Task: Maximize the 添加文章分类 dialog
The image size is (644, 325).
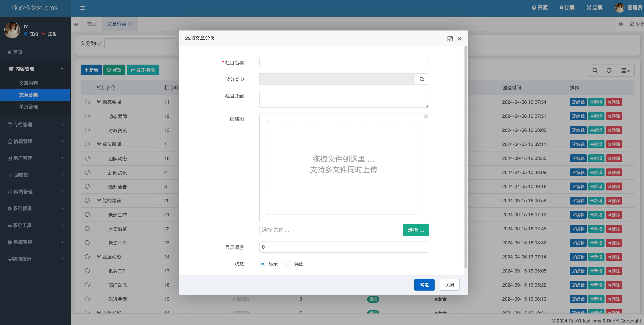Action: click(450, 39)
